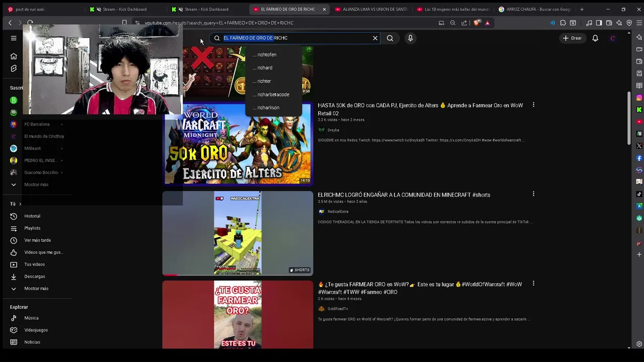Click the magnifier search submit button
Image resolution: width=644 pixels, height=362 pixels.
pos(390,38)
